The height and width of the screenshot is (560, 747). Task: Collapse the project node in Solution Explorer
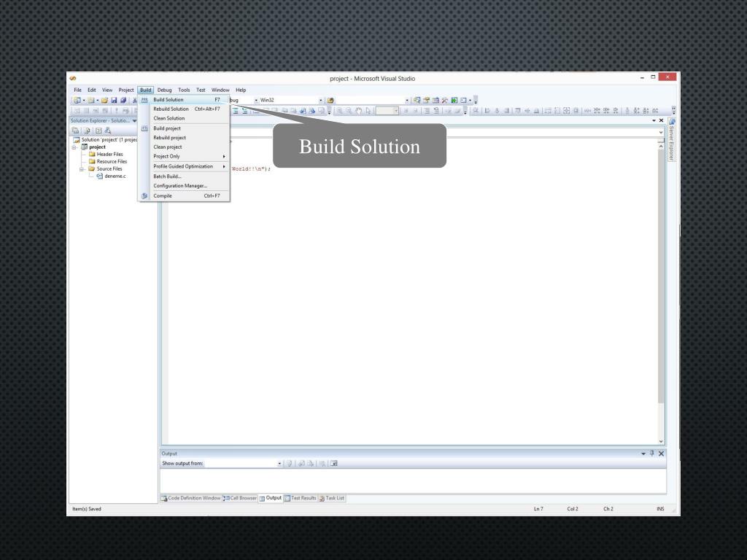(74, 147)
